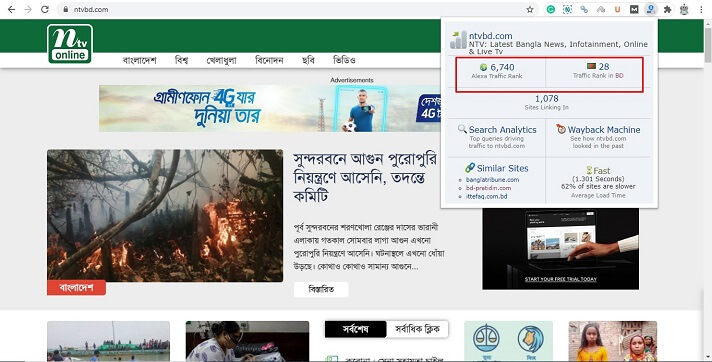The image size is (712, 362).
Task: Click the laptop advertisement image
Action: click(x=561, y=248)
